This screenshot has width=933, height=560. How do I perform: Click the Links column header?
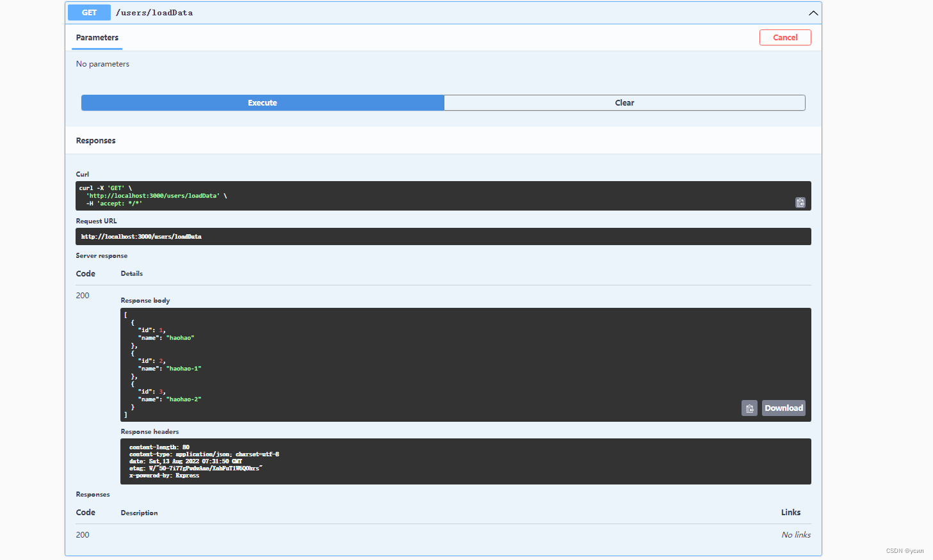point(791,513)
